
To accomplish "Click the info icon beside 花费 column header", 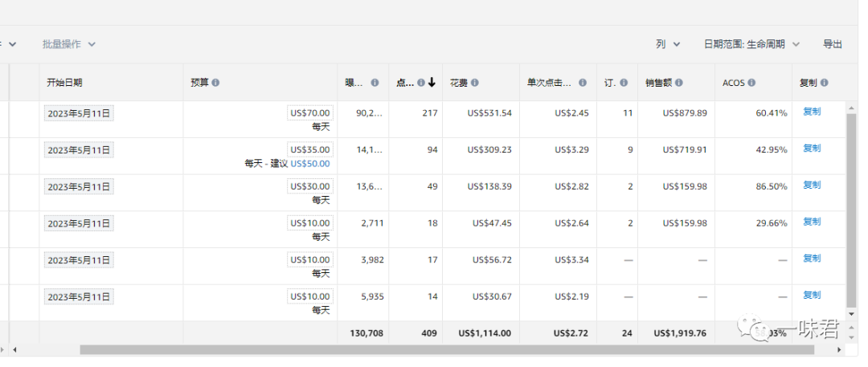I will click(x=475, y=83).
